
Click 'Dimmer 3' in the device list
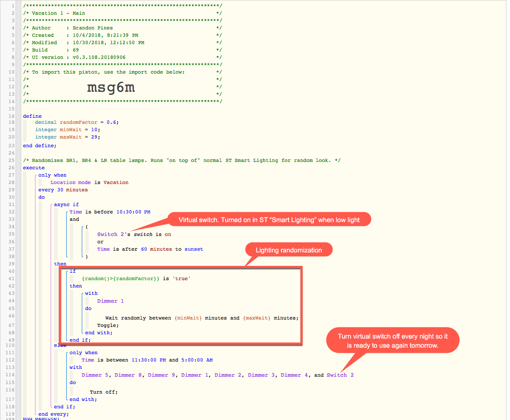click(x=261, y=375)
